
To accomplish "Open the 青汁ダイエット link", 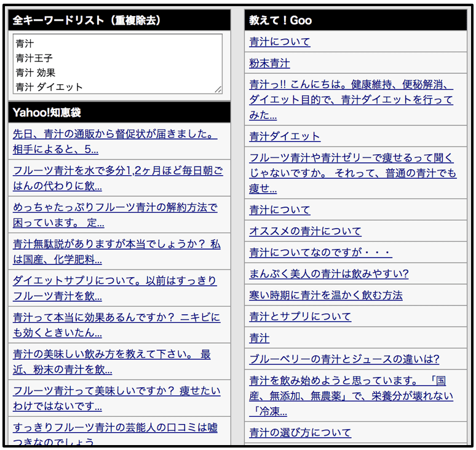I will [285, 136].
